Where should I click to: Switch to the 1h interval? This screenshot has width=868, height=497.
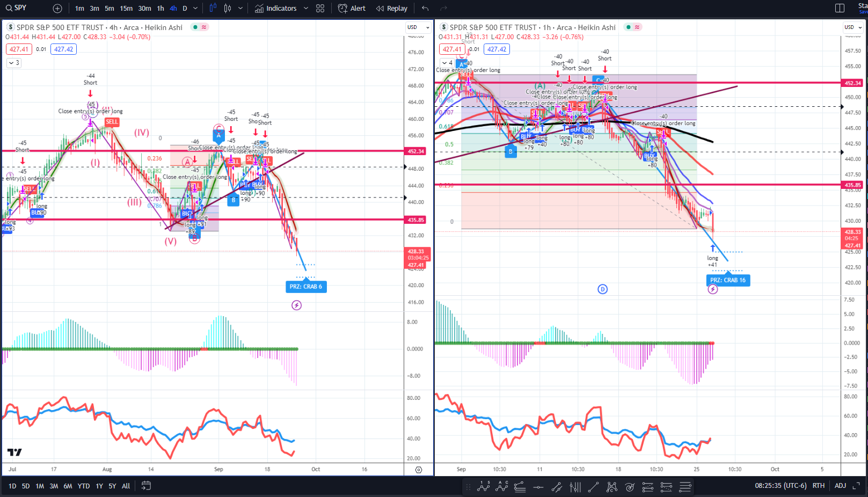(x=161, y=9)
